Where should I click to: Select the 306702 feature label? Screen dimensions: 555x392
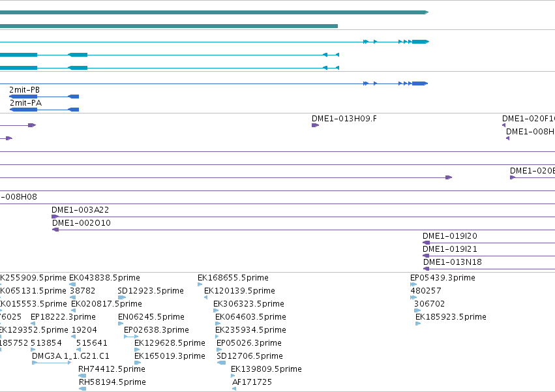pos(429,304)
